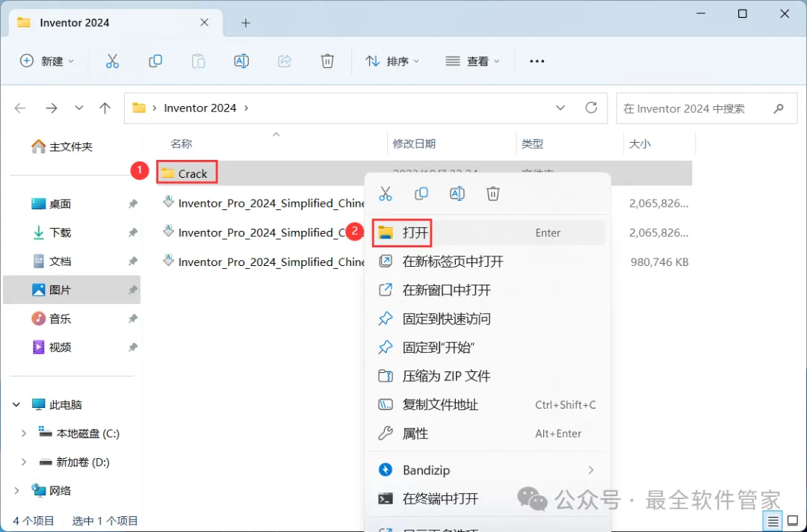Choose 复制文件地址

point(488,405)
